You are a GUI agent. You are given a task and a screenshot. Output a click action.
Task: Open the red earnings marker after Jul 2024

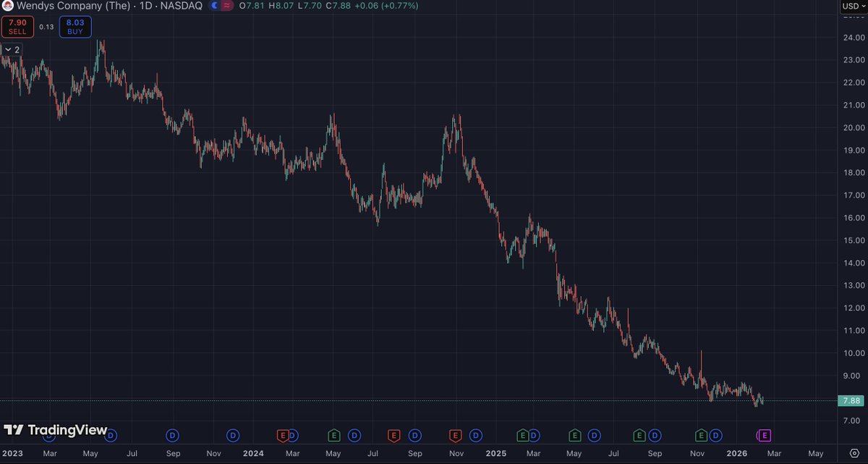pyautogui.click(x=394, y=435)
